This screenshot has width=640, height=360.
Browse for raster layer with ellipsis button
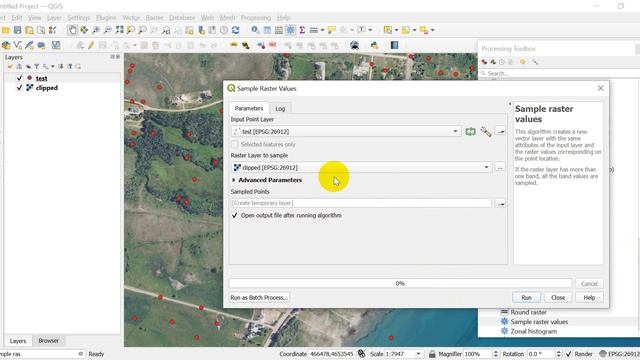500,167
